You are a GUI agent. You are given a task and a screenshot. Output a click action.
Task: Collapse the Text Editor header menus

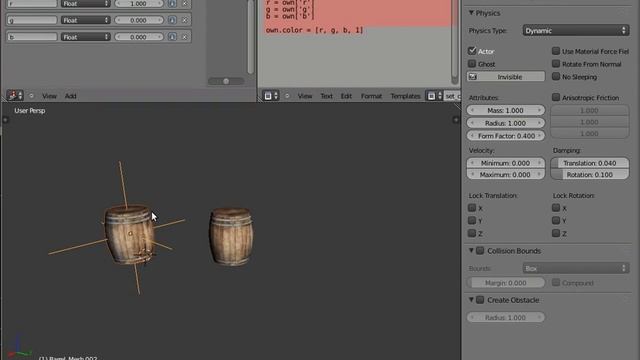[x=287, y=96]
